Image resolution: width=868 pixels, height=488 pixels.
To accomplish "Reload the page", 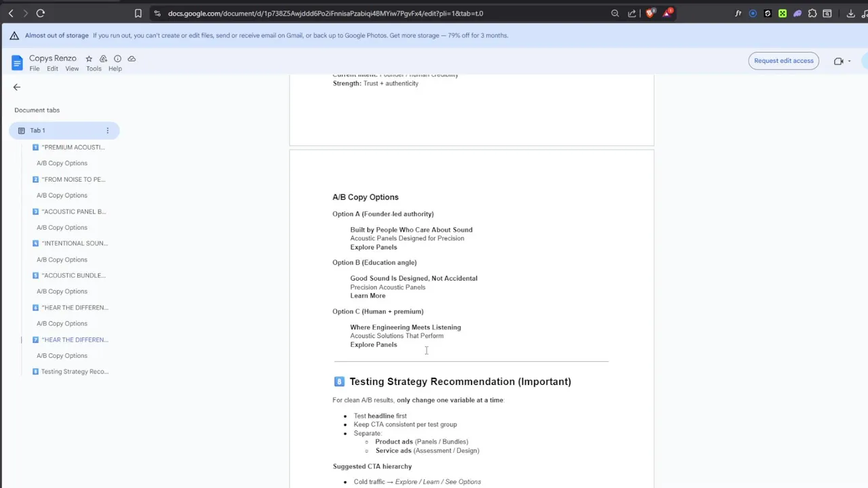I will (41, 13).
